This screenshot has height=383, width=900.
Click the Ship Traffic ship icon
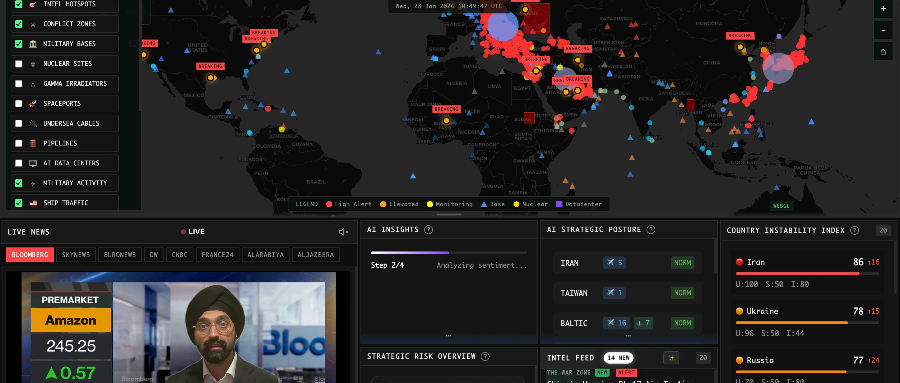click(33, 203)
